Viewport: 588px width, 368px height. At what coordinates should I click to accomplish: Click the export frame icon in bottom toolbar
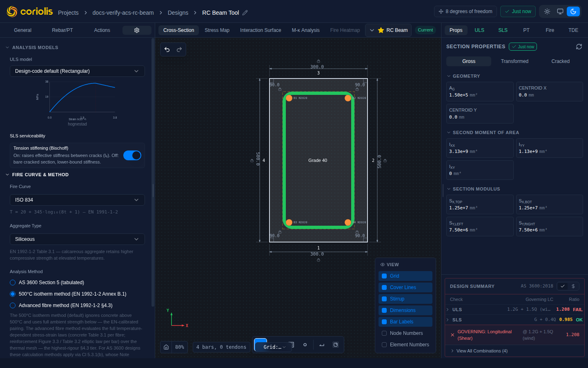pos(336,345)
